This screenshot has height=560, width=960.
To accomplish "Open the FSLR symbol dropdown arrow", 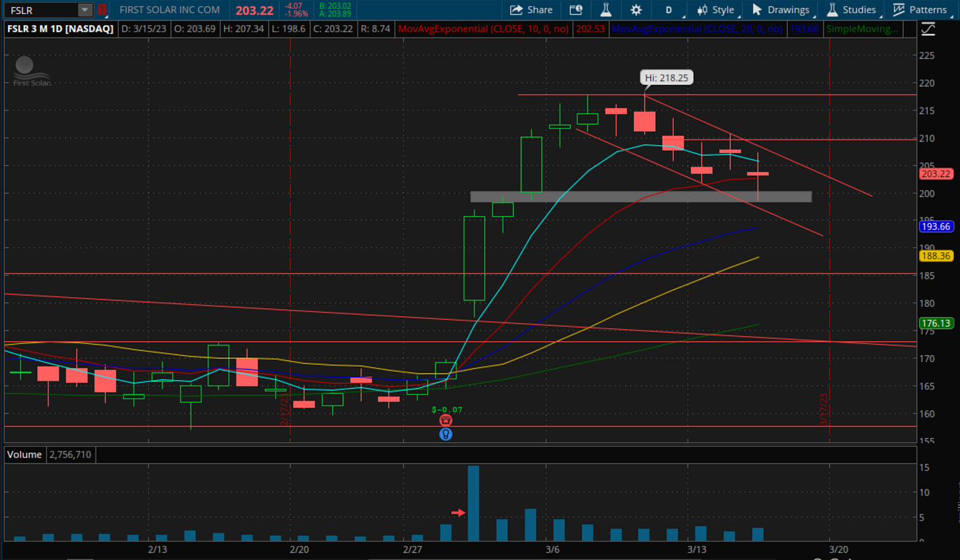I will coord(85,10).
